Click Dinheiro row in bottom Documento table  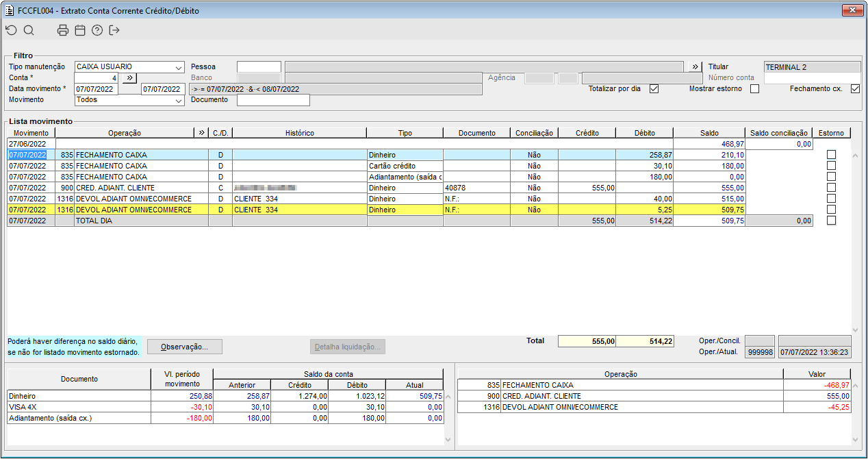tap(225, 396)
